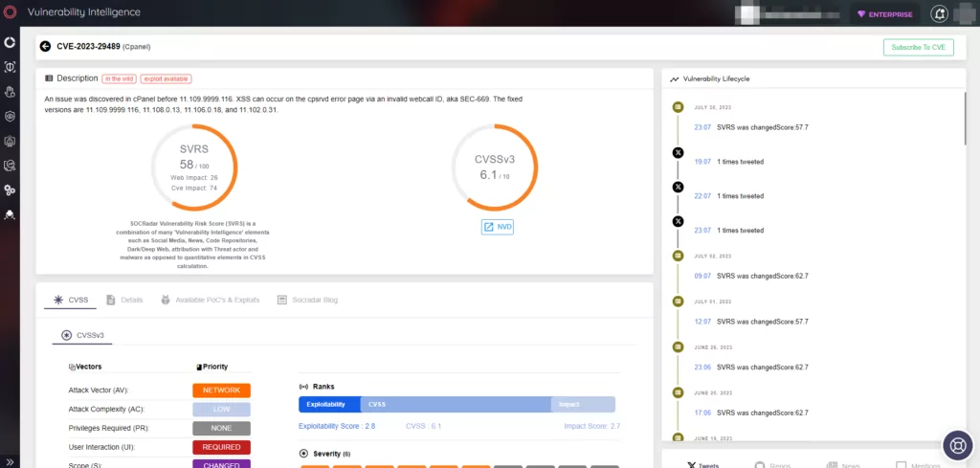Open the gears settings icon in sidebar

click(x=10, y=189)
